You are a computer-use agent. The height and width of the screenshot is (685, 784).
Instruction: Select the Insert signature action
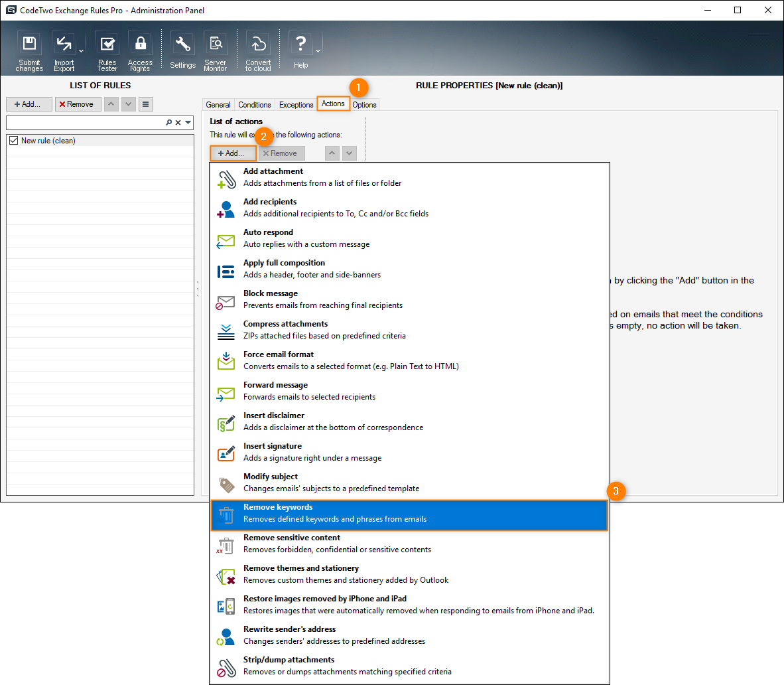pos(409,452)
